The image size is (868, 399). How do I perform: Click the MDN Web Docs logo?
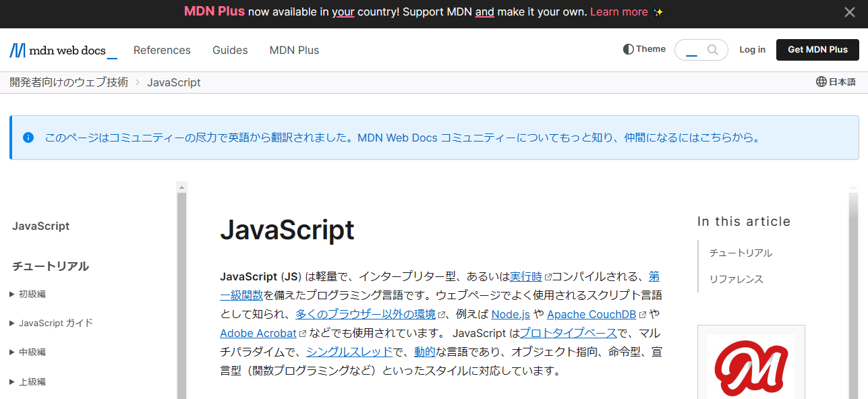click(63, 51)
